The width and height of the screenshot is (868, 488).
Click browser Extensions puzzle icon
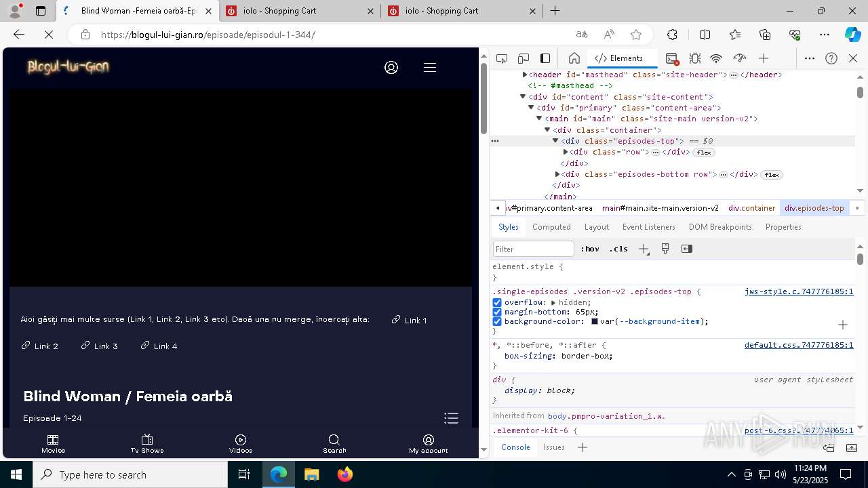pos(672,35)
